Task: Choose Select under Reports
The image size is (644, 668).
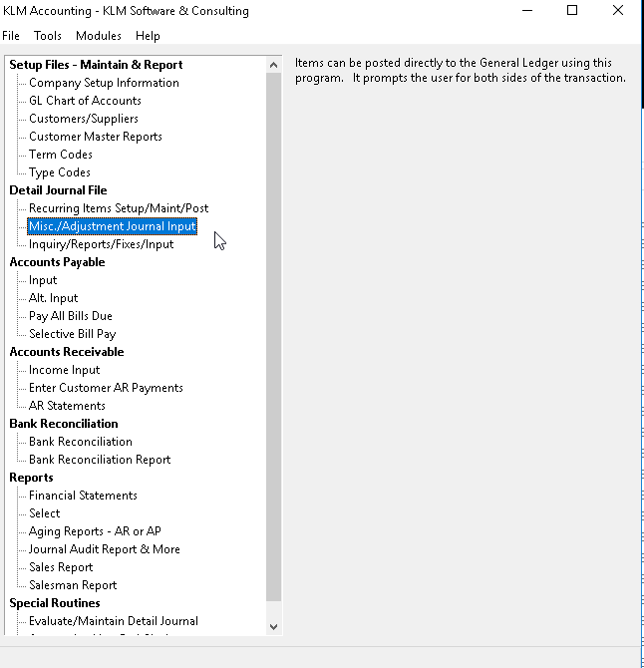Action: click(44, 513)
